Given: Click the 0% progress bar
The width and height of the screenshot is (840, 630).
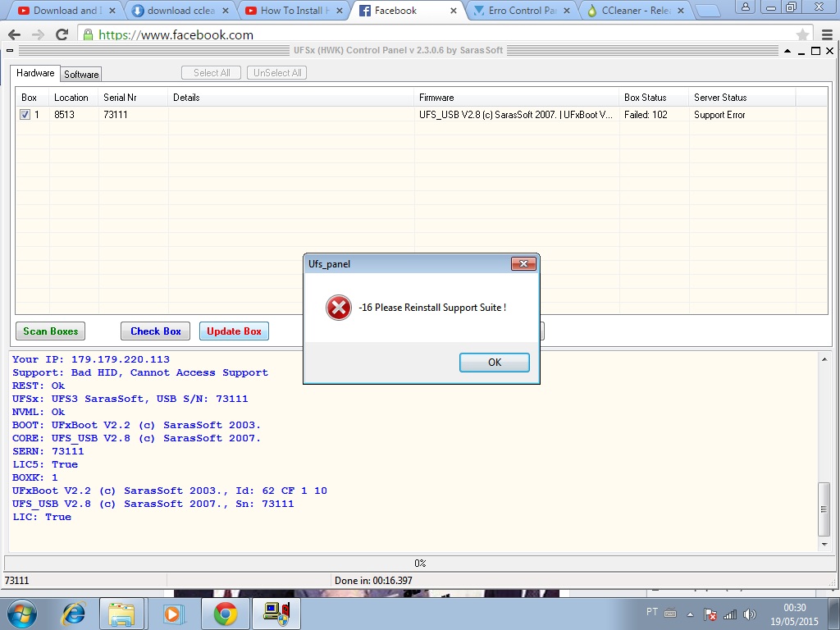Looking at the screenshot, I should (x=420, y=563).
